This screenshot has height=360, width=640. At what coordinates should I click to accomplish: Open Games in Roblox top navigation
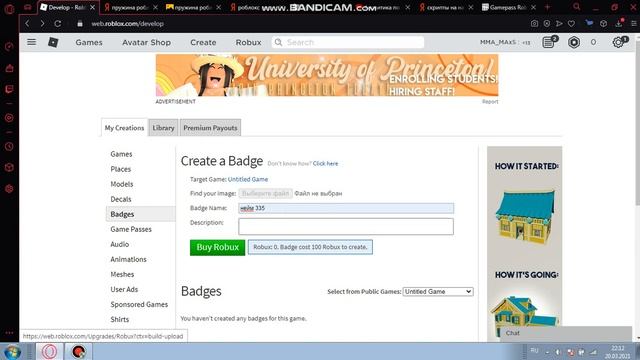click(89, 42)
